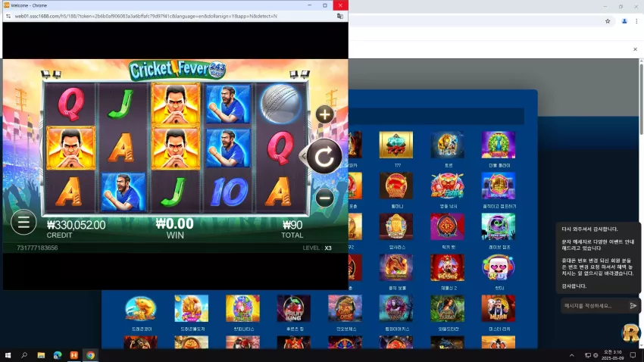Increase the bet with the plus button
644x362 pixels.
point(324,114)
